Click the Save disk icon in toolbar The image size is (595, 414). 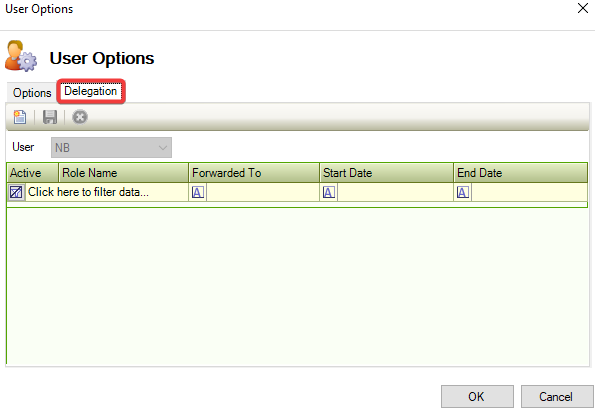[x=50, y=117]
